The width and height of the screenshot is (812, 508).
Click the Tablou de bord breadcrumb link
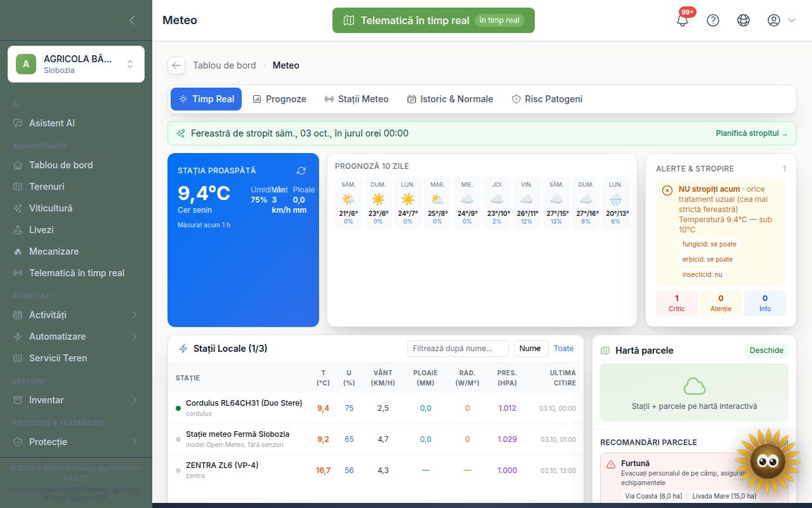(225, 65)
